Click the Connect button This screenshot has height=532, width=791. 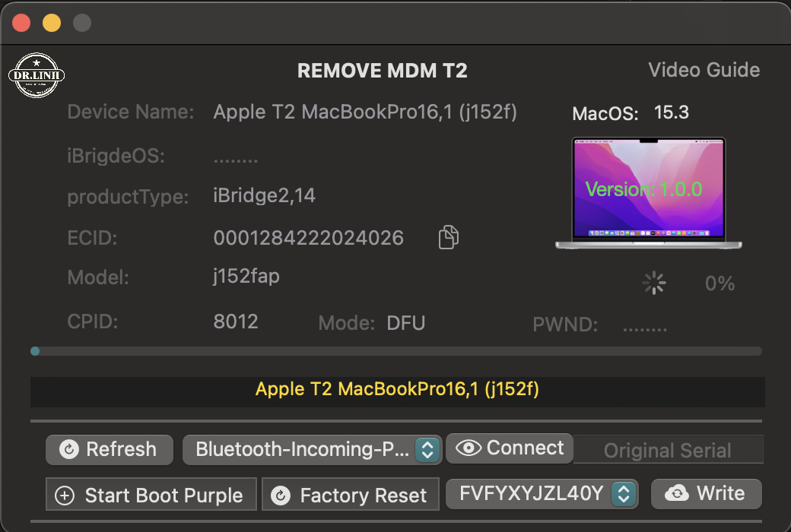tap(510, 448)
